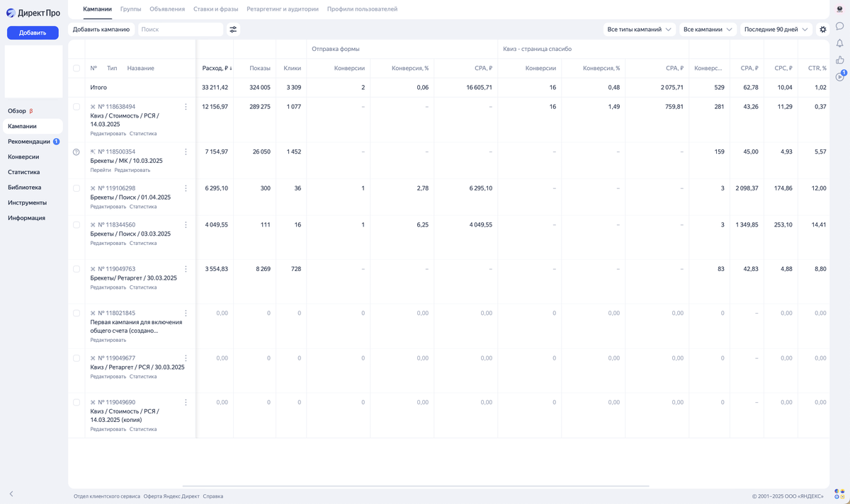Click Статистика link under campaign 119106298

[143, 207]
